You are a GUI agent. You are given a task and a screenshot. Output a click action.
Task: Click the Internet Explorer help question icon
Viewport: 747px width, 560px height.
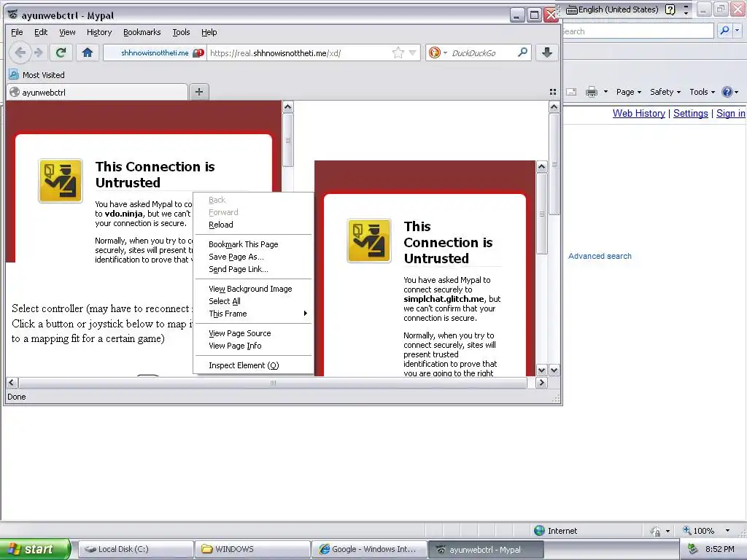[x=727, y=92]
